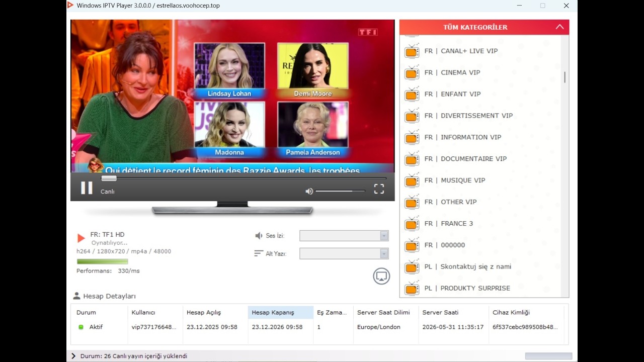Click the TV icon beside ENFANT VIP
This screenshot has width=644, height=362.
tap(412, 95)
